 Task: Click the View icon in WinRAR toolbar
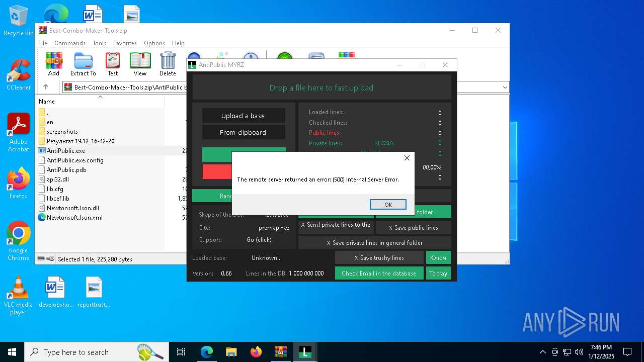pos(140,64)
